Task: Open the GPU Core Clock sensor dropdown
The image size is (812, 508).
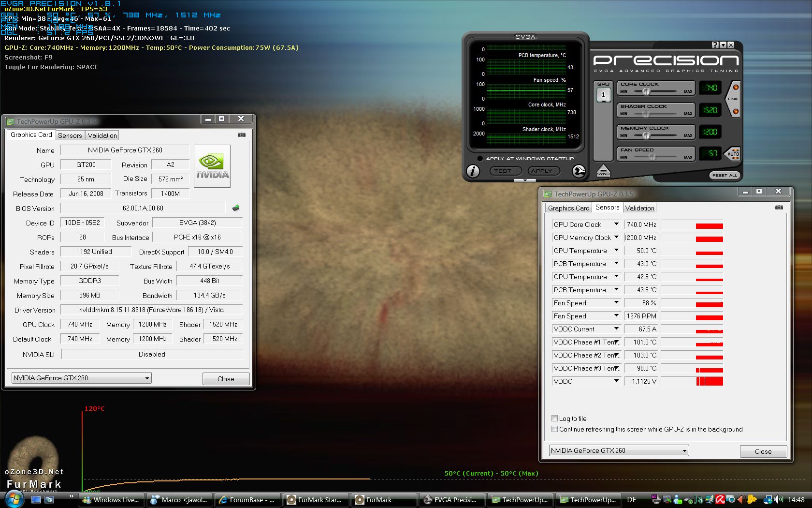Action: (x=616, y=224)
